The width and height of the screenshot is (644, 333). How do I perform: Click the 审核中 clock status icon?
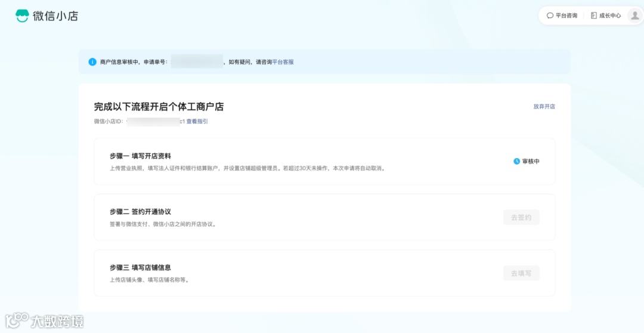(x=516, y=162)
